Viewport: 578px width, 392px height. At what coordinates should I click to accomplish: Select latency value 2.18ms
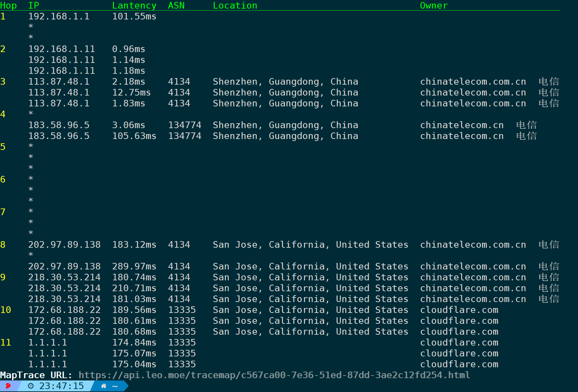[x=129, y=82]
